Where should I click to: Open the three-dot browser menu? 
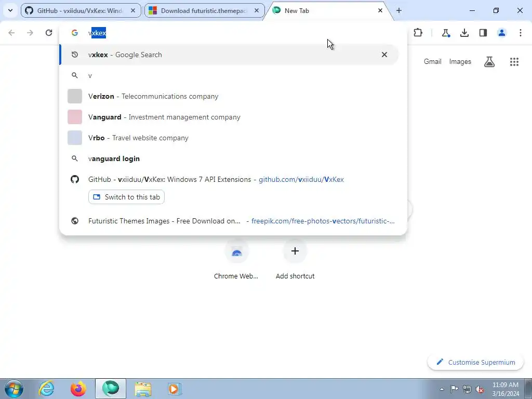pyautogui.click(x=521, y=33)
